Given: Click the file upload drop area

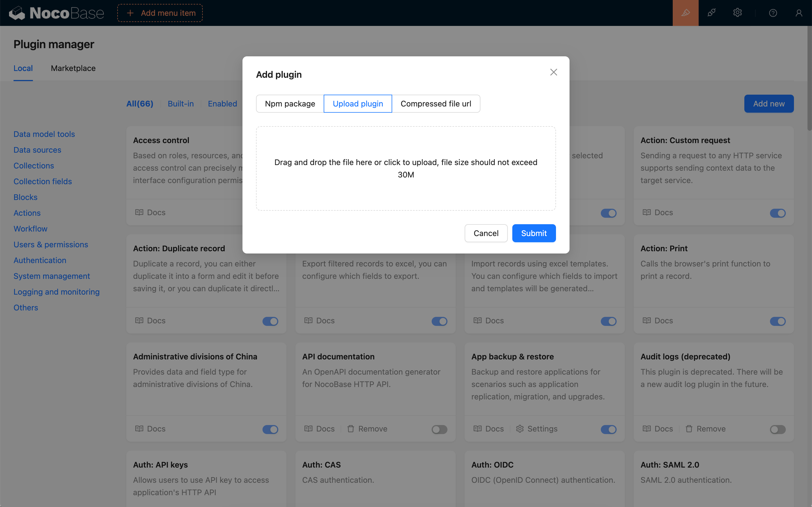Looking at the screenshot, I should [406, 168].
